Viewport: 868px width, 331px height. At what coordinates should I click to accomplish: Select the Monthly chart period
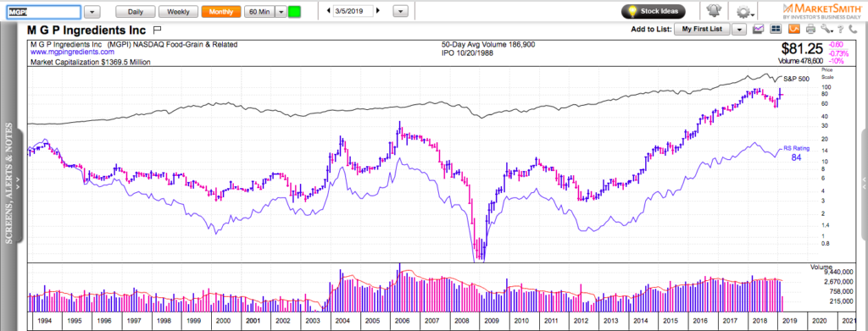pos(221,12)
